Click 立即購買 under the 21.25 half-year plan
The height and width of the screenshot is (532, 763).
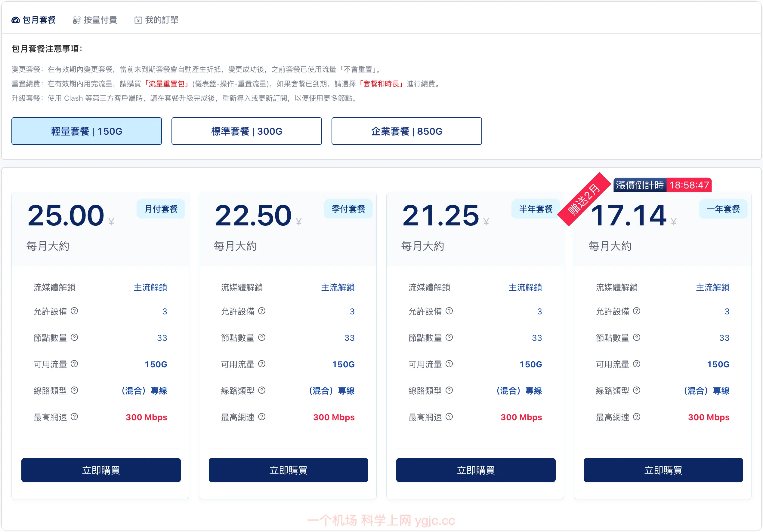coord(476,470)
